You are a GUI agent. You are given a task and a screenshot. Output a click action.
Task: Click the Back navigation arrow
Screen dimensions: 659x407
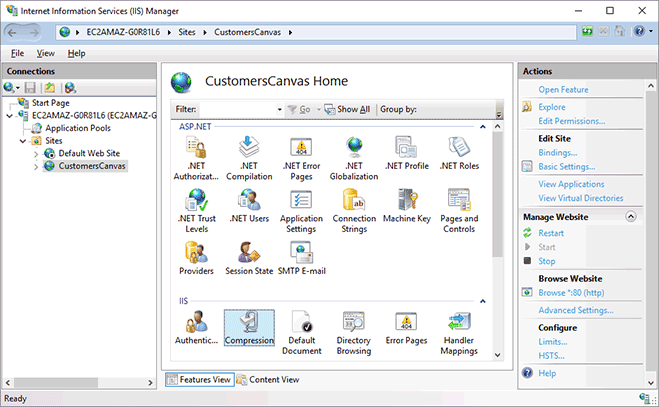pyautogui.click(x=12, y=32)
